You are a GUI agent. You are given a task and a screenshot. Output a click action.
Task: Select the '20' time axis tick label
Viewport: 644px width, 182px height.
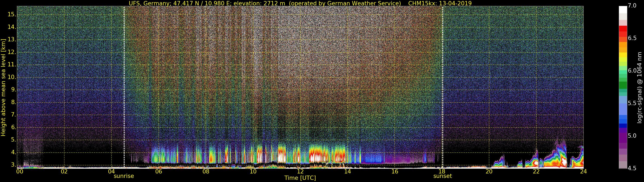coord(489,171)
